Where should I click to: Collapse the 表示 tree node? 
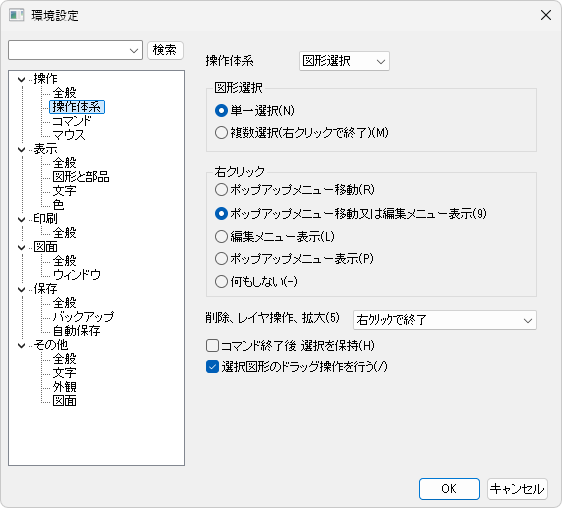(x=22, y=149)
